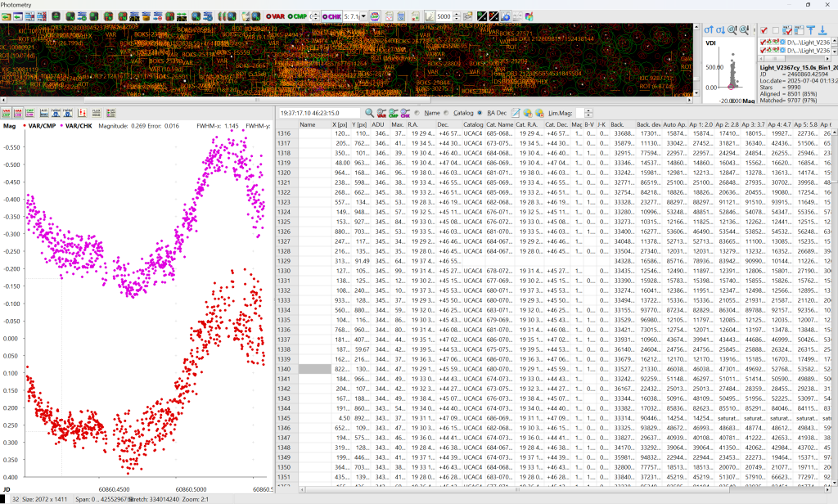Select the Name radio button
Screen dimensions: 838x504
coord(417,113)
